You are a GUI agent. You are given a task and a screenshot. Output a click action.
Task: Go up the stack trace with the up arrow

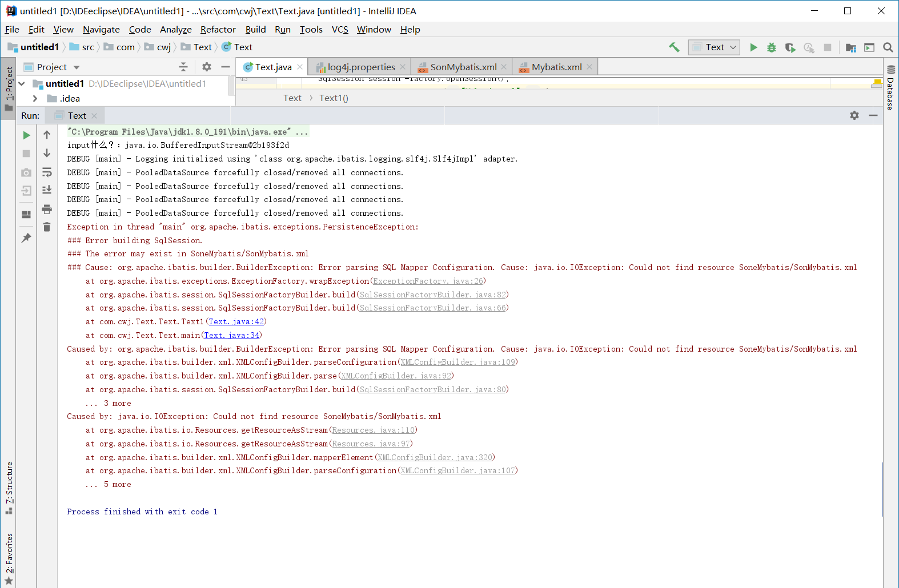click(47, 135)
